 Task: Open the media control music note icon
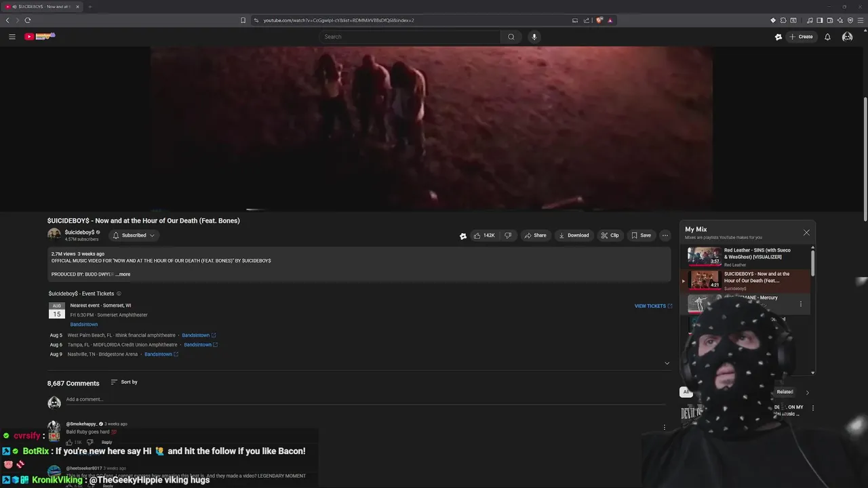coord(810,20)
